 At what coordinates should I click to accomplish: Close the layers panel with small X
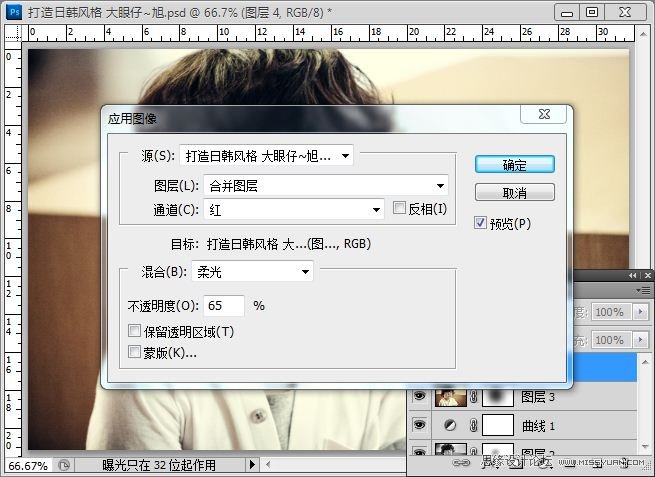coord(647,275)
